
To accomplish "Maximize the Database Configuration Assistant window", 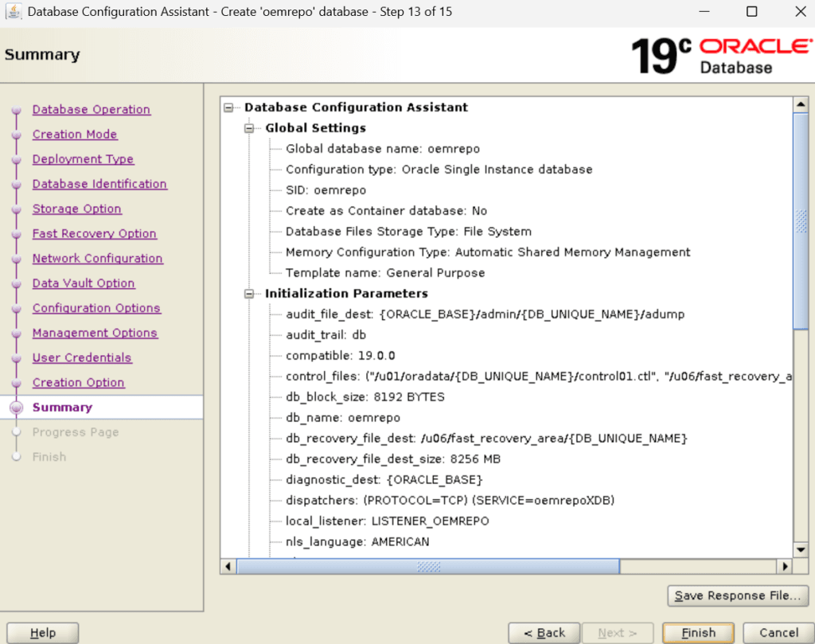I will (x=751, y=11).
